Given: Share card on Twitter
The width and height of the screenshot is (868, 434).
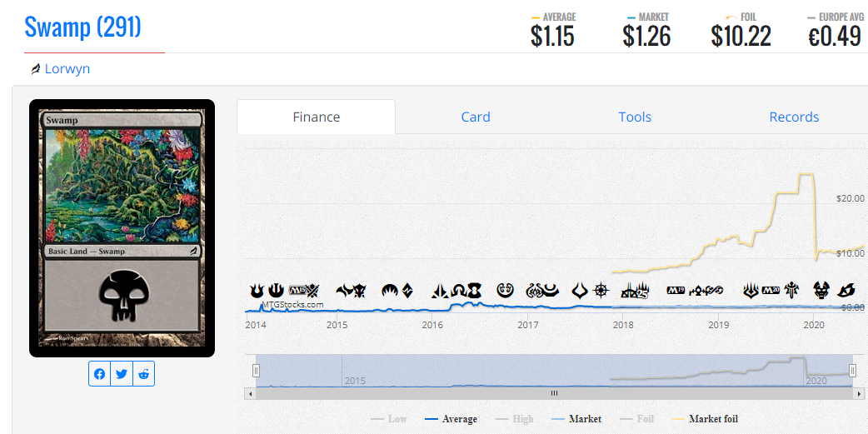Looking at the screenshot, I should [122, 374].
